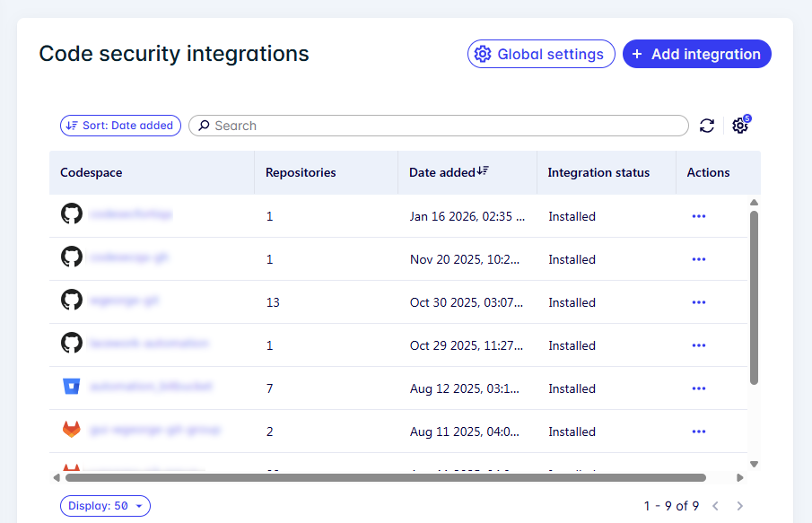This screenshot has width=812, height=523.
Task: Open Global settings
Action: (x=541, y=54)
